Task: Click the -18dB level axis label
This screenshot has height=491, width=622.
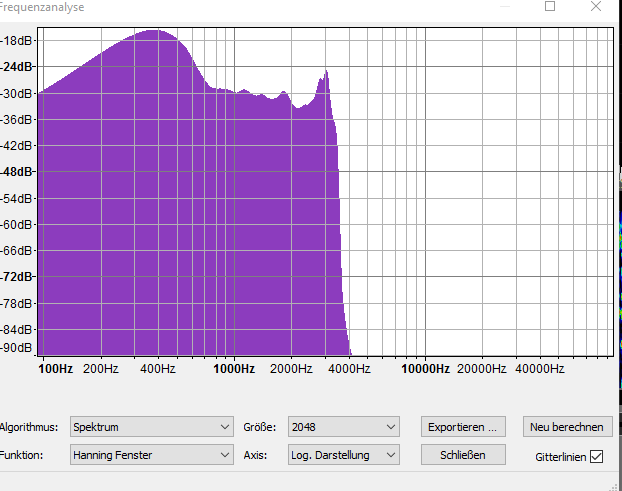Action: tap(17, 40)
